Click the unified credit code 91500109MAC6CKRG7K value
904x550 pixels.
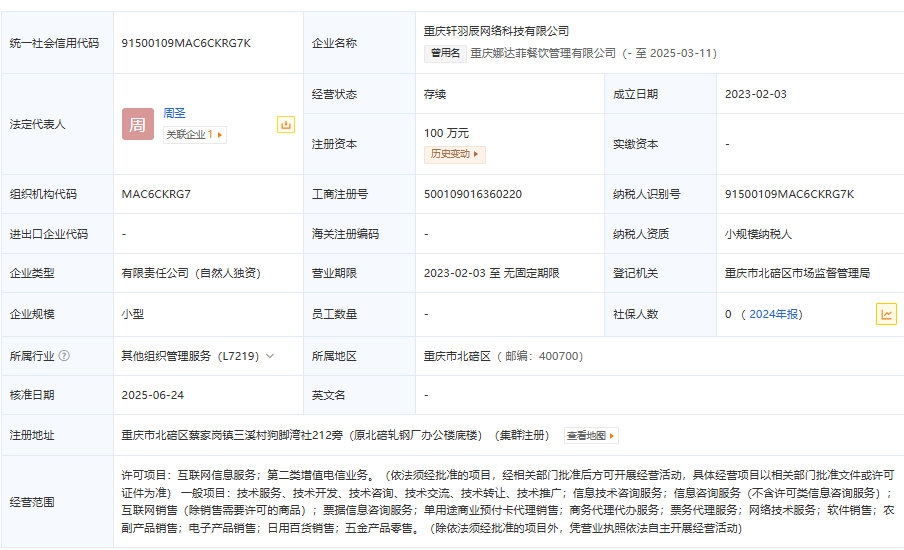(x=186, y=43)
